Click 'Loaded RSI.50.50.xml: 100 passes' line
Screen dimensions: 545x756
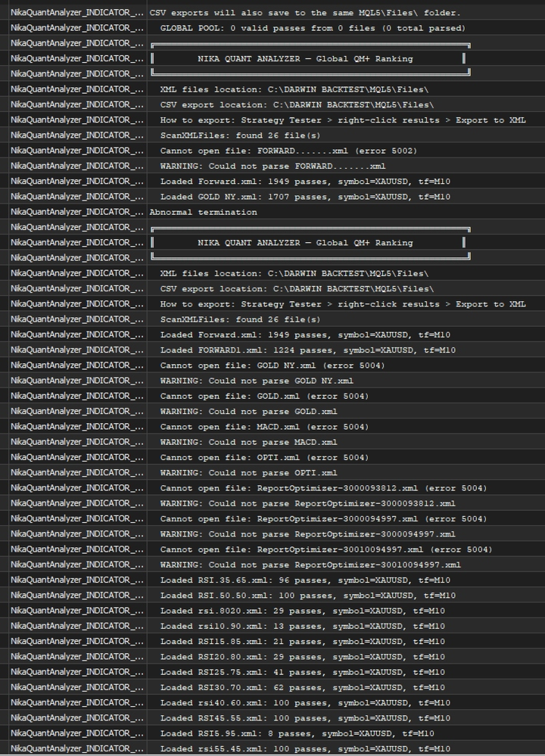(x=272, y=596)
